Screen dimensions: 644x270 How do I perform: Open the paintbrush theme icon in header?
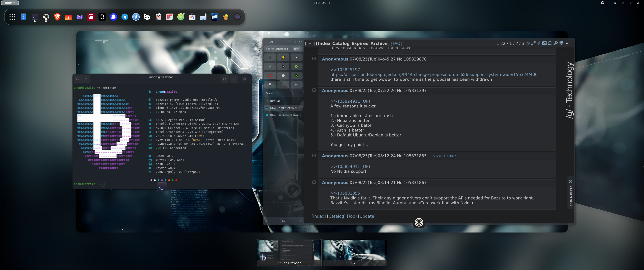tap(561, 43)
